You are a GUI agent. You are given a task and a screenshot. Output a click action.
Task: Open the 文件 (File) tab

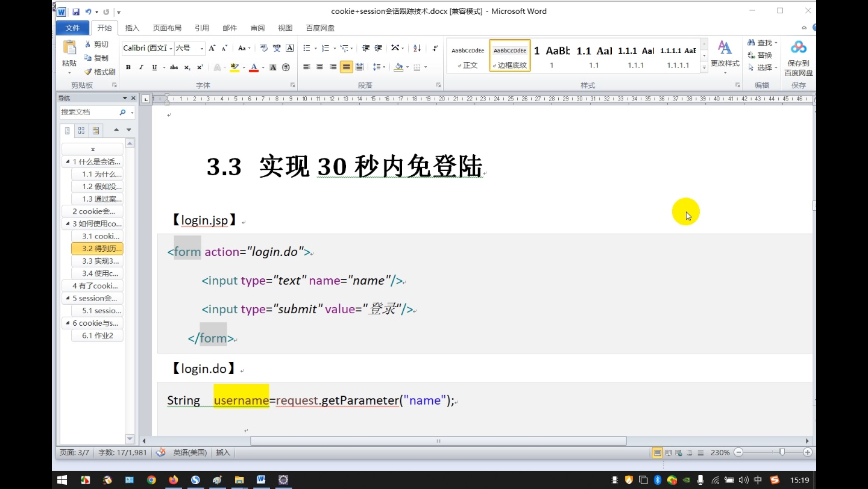[x=72, y=28]
